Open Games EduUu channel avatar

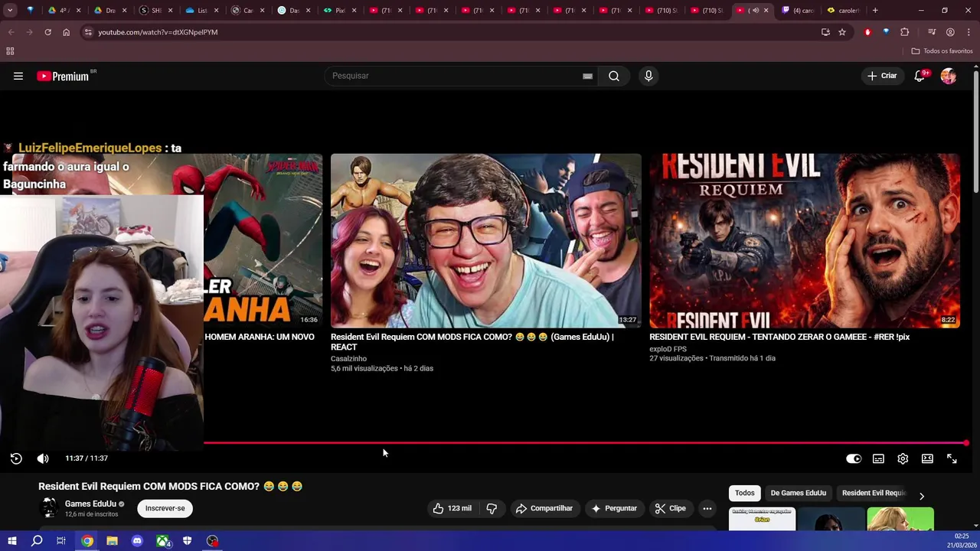[x=50, y=508]
